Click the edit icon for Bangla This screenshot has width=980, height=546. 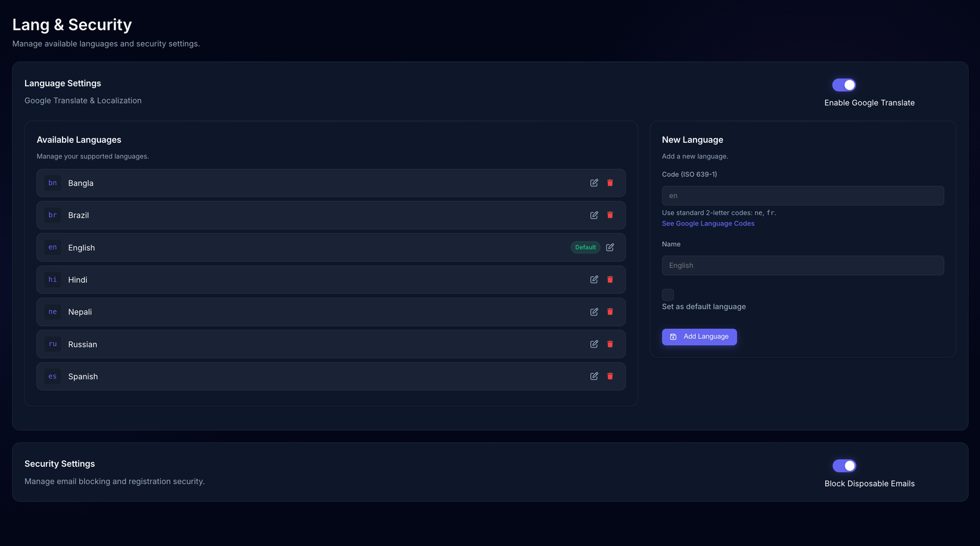click(x=594, y=183)
